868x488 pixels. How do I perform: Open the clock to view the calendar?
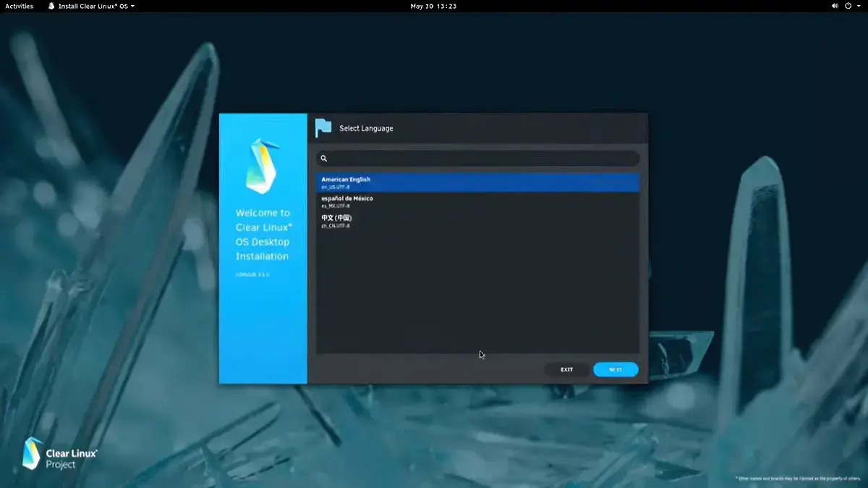[434, 7]
